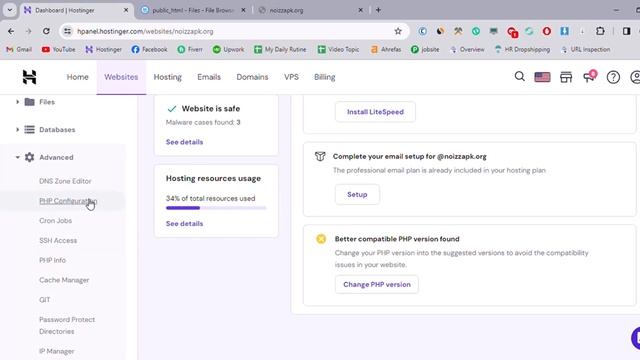
Task: Open GIT in sidebar
Action: click(44, 300)
